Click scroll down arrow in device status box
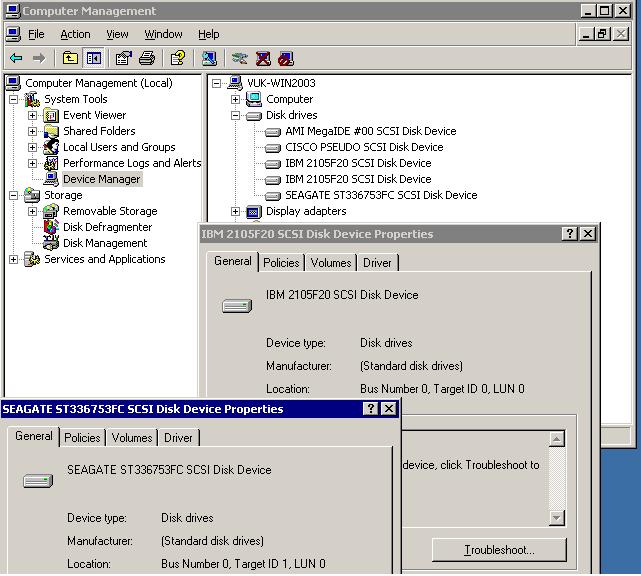Image resolution: width=641 pixels, height=576 pixels. click(x=557, y=518)
